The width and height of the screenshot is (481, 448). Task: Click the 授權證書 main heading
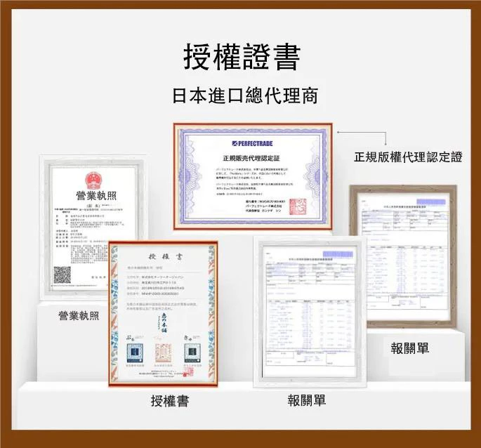[x=241, y=56]
